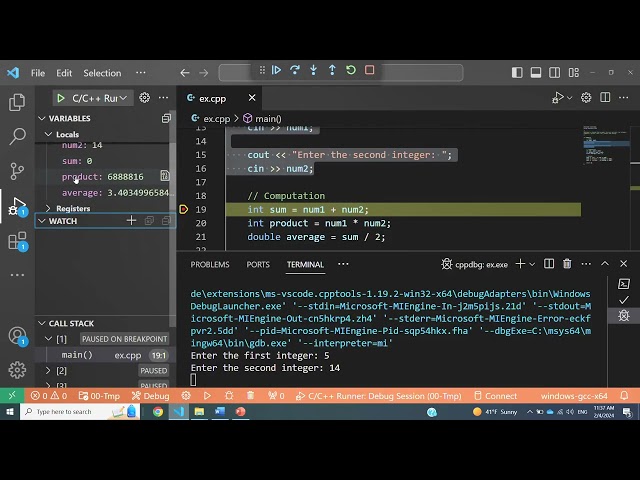
Task: Open the Extensions view
Action: click(x=17, y=241)
